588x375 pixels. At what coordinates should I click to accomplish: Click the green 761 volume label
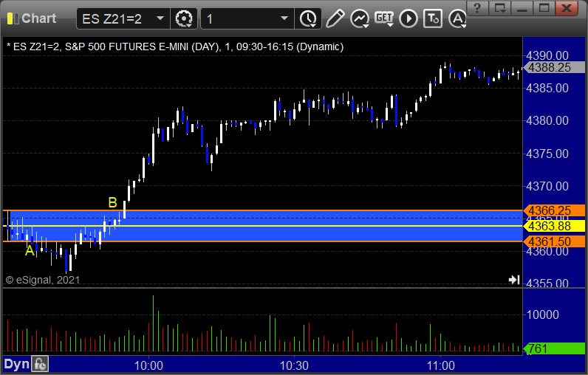pos(553,348)
